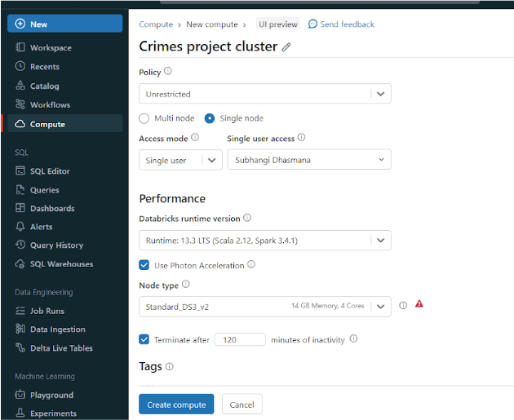Click the Recents clock icon
Image resolution: width=514 pixels, height=420 pixels.
[20, 66]
